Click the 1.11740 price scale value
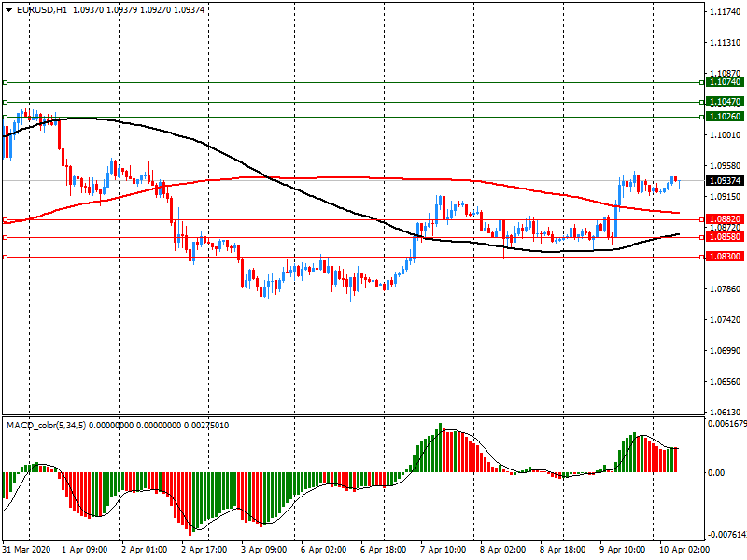Viewport: 747px width, 560px height. [x=725, y=12]
